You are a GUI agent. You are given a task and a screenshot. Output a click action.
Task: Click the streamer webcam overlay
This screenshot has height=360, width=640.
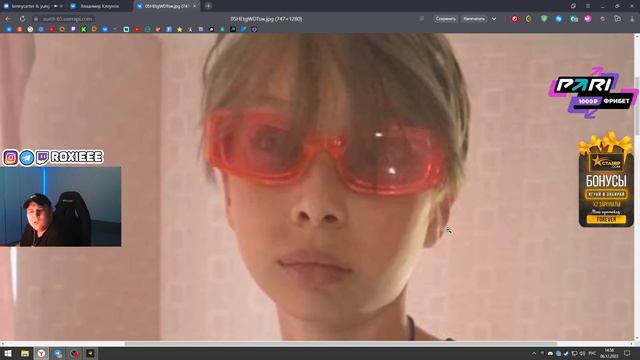(x=60, y=207)
